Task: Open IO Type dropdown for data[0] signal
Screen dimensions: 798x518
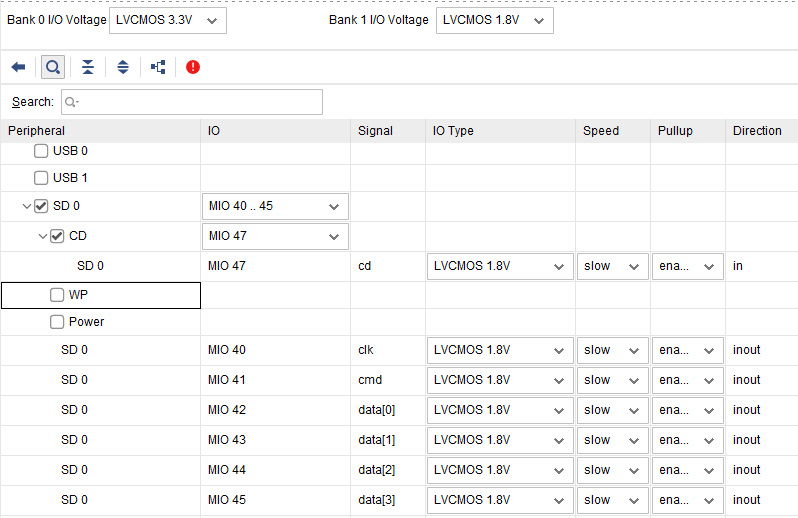Action: pyautogui.click(x=500, y=411)
